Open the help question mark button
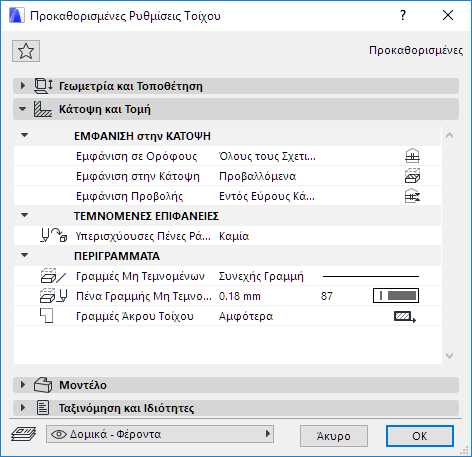Screen dimensions: 472x457 (403, 15)
